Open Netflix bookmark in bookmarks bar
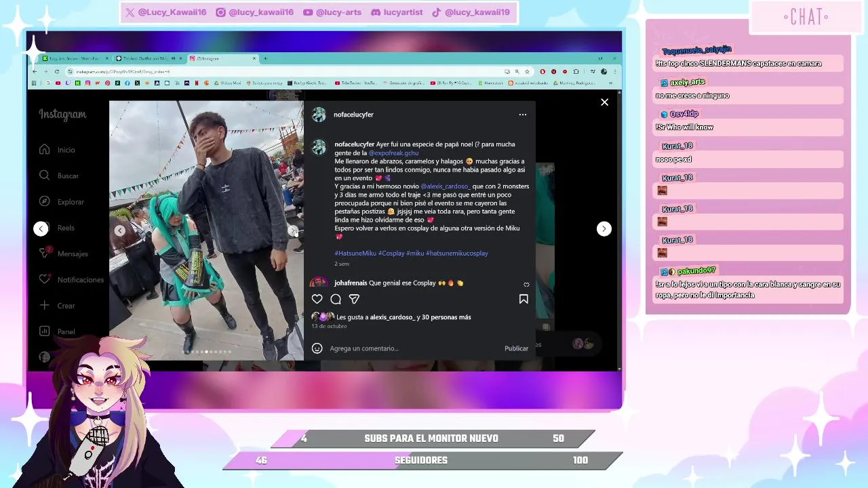Viewport: 868px width, 488px height. 197,83
